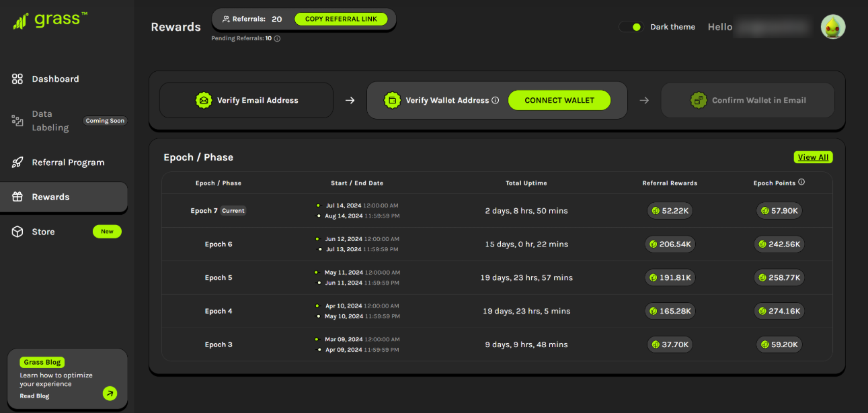
Task: Click the Epoch 6 row label
Action: 219,244
